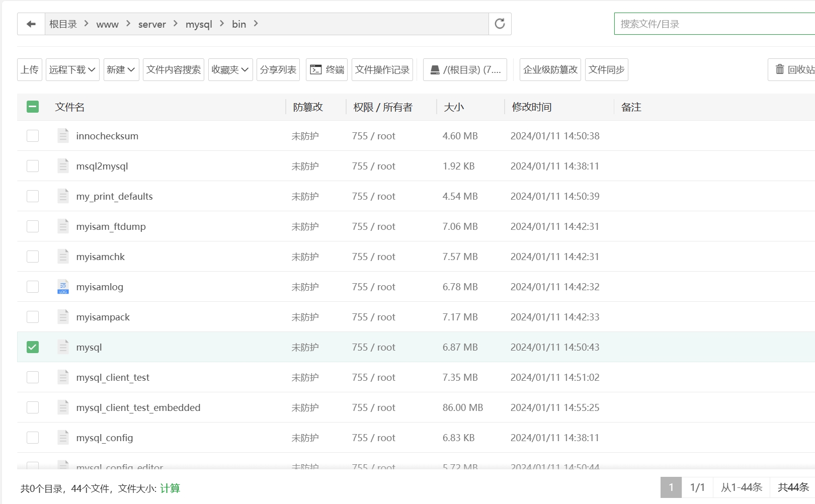815x504 pixels.
Task: Click the file icon beside mysql_client_test
Action: click(63, 377)
